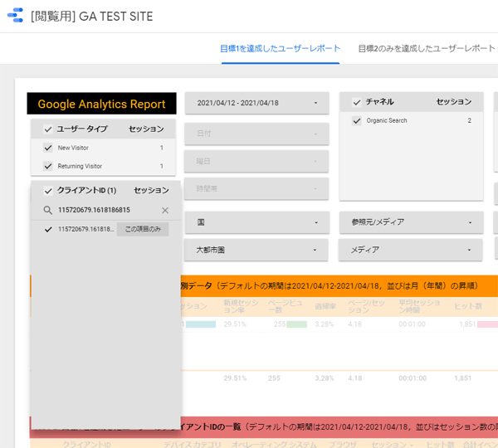Click the 新規セッション率 column header

pyautogui.click(x=241, y=306)
